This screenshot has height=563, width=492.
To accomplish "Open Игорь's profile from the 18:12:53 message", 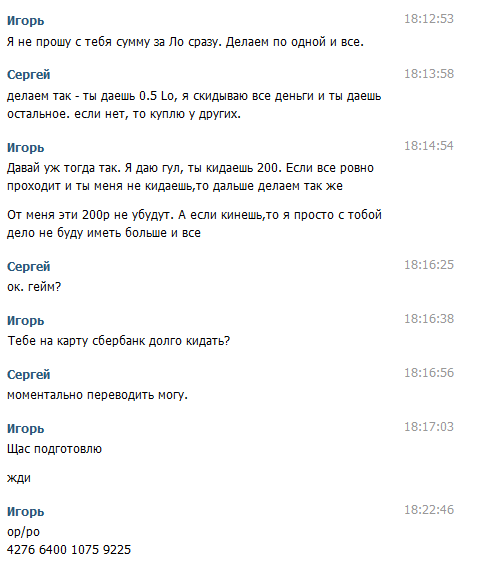I will coord(25,21).
